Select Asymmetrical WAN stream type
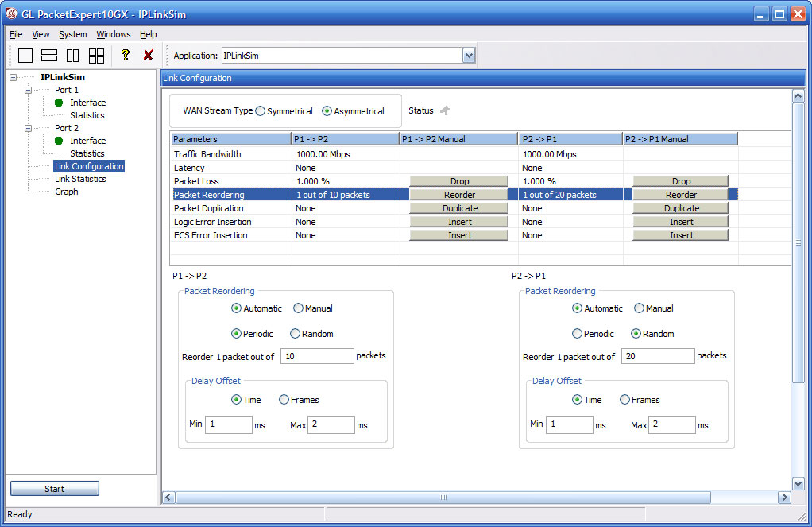The height and width of the screenshot is (527, 812). pos(327,111)
